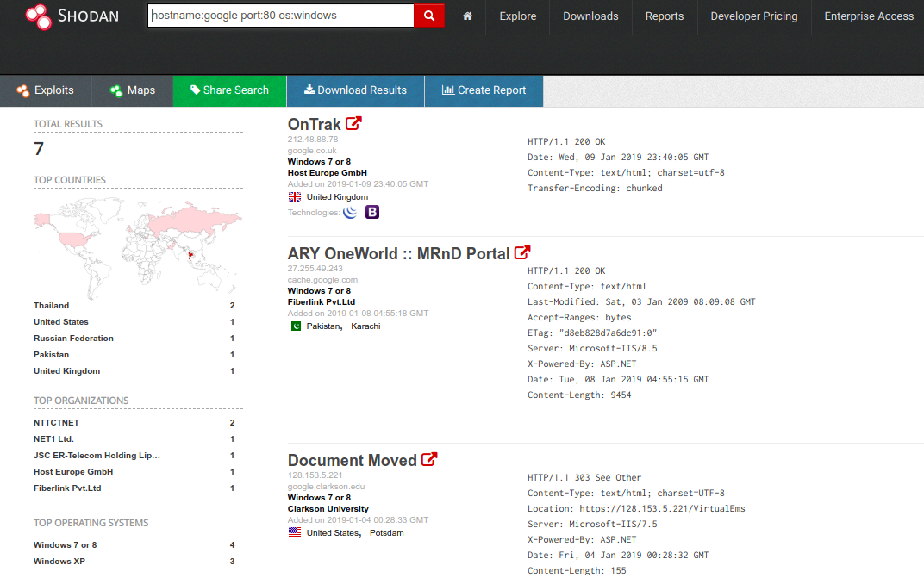Click IP address 27.255.49.243
924x578 pixels.
(315, 269)
